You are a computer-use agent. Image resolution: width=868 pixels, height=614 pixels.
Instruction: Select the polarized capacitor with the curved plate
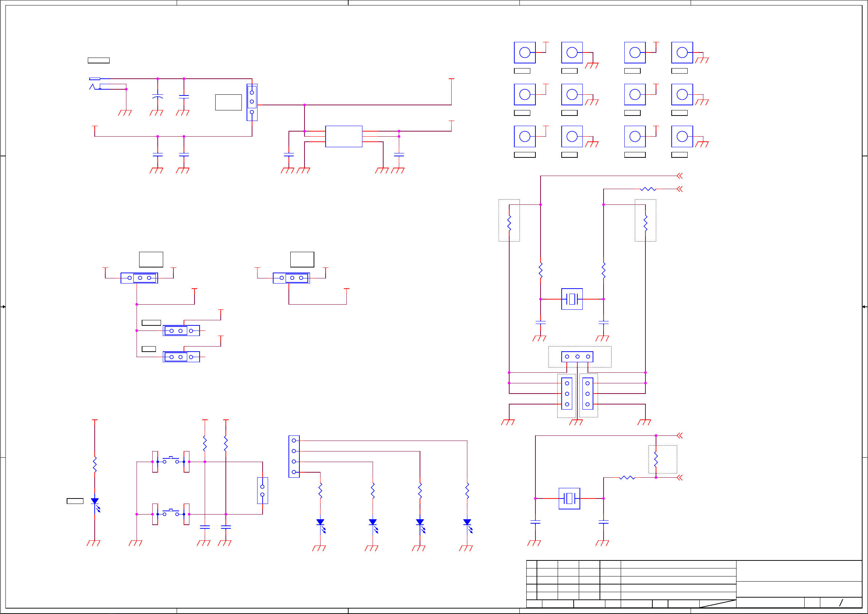tap(158, 97)
